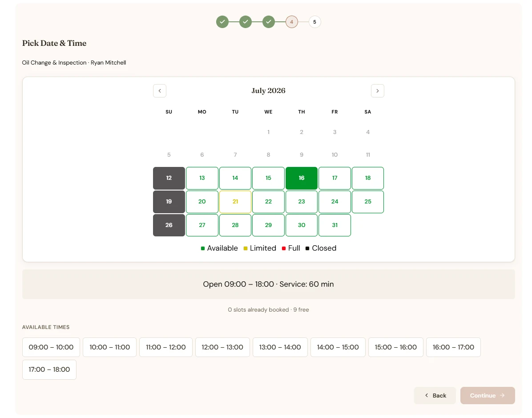Choose July 22 in the calendar
This screenshot has width=532, height=418.
click(x=268, y=202)
